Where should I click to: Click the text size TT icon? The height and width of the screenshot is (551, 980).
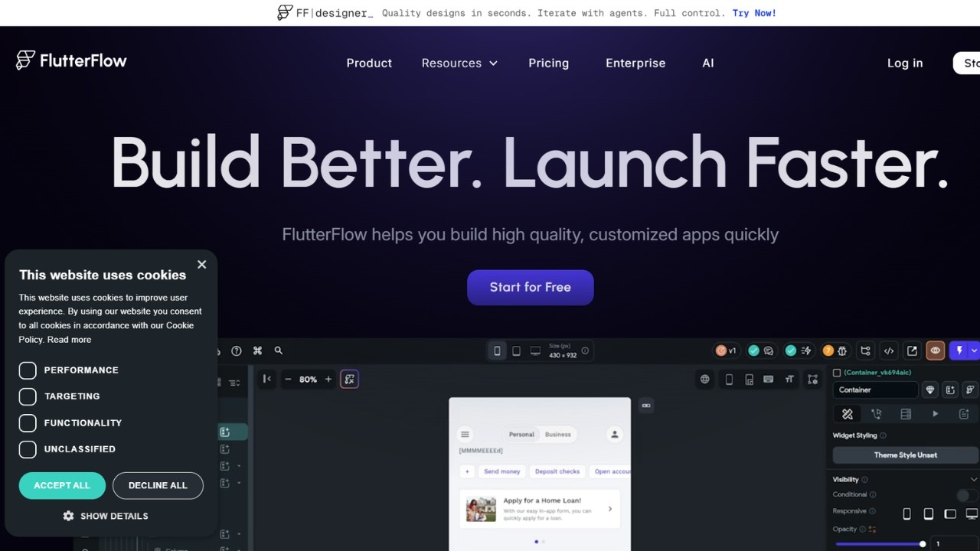coord(789,379)
